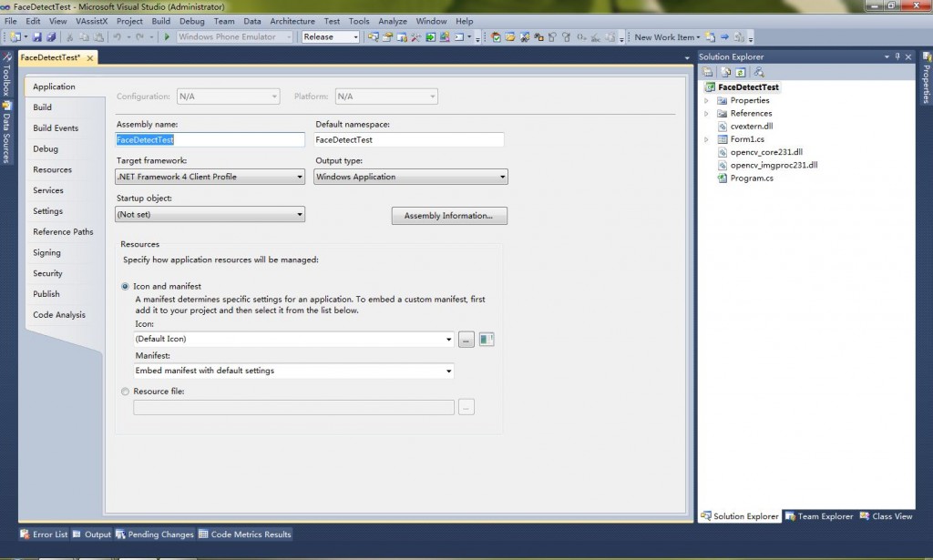Expand the Form1.cs node
This screenshot has height=560, width=933.
click(x=706, y=139)
